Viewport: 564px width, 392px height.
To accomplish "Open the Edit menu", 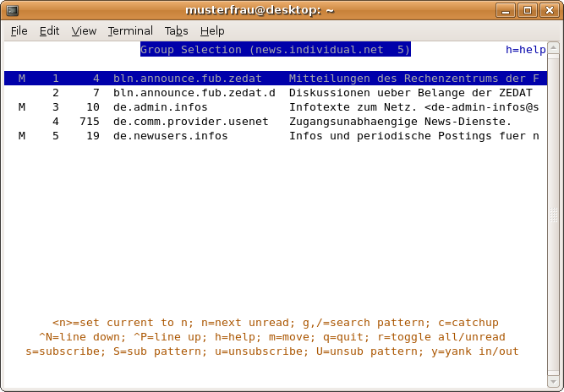I will click(x=49, y=31).
